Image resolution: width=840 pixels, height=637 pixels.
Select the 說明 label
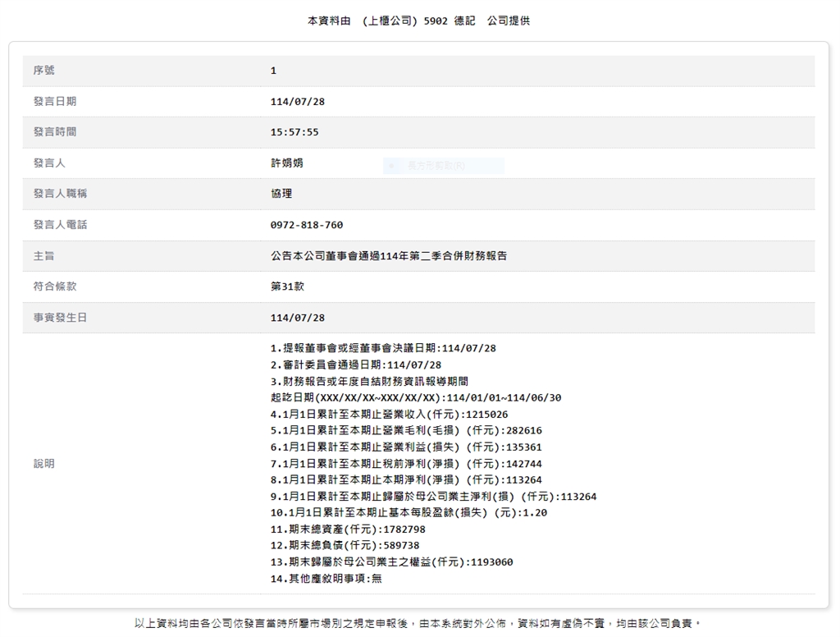pyautogui.click(x=44, y=464)
